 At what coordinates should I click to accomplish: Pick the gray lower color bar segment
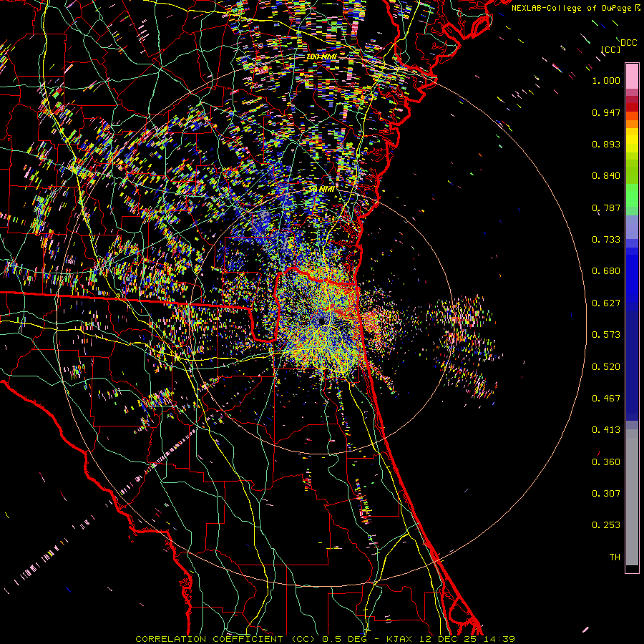coord(632,497)
